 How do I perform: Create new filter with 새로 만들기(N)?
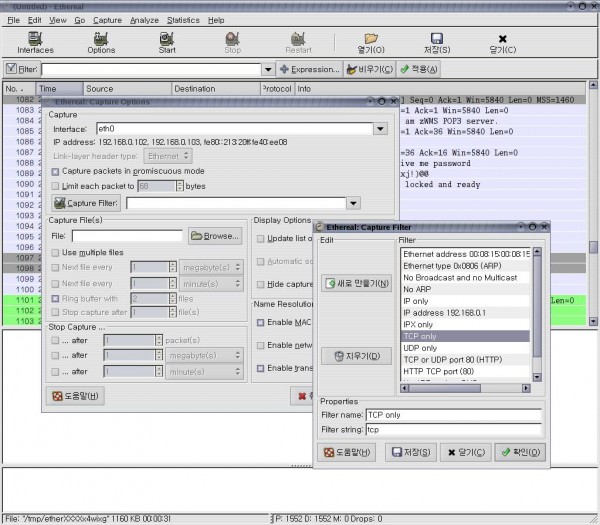(357, 284)
